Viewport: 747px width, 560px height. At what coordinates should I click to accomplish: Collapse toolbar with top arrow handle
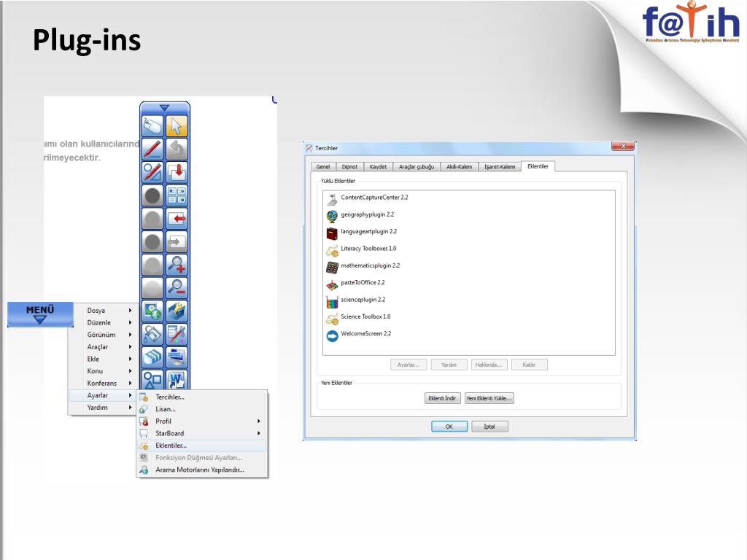click(x=164, y=107)
